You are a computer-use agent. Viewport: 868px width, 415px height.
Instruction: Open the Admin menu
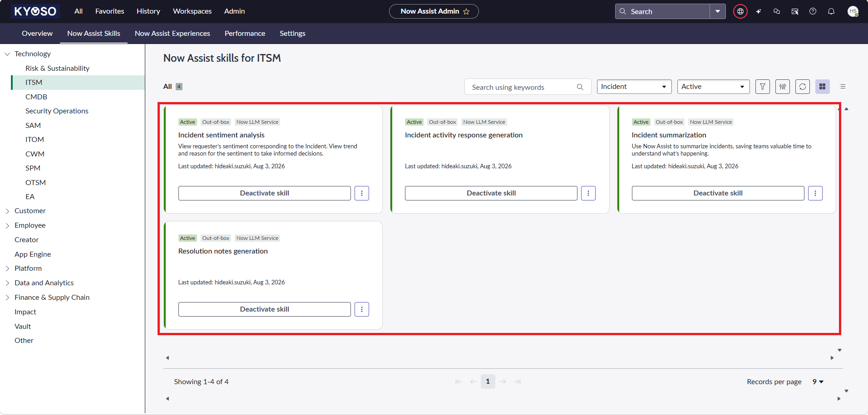coord(235,11)
